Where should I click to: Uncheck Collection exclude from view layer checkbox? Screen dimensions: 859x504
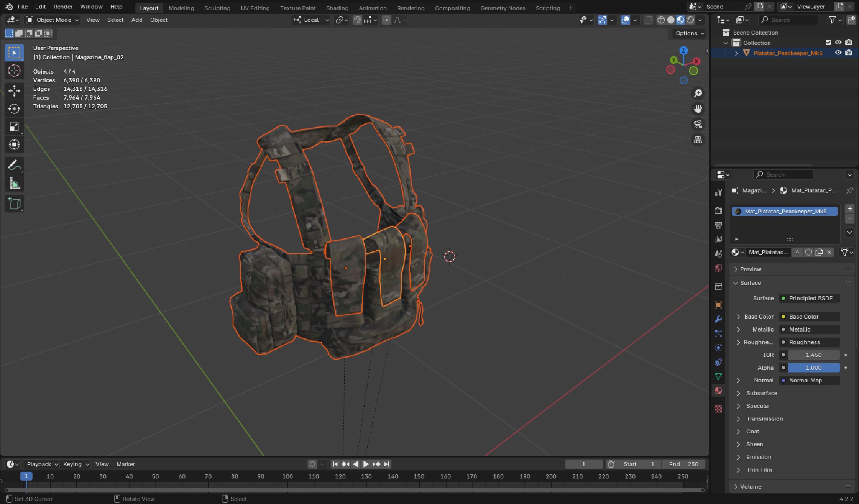[x=828, y=43]
